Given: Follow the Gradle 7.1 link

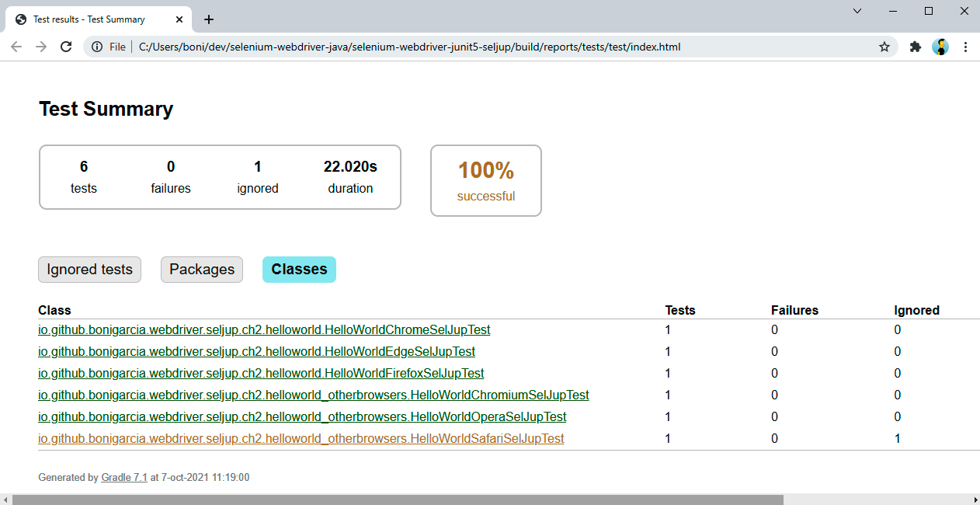Looking at the screenshot, I should pos(124,478).
